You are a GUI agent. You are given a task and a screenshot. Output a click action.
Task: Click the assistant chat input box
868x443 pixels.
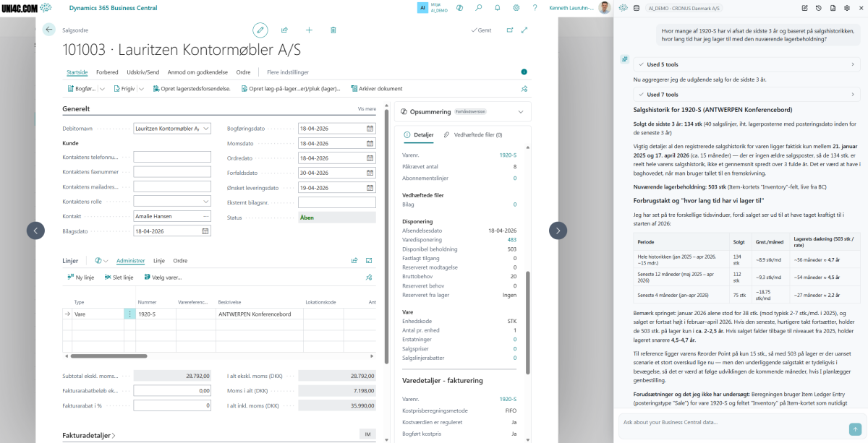[733, 421]
